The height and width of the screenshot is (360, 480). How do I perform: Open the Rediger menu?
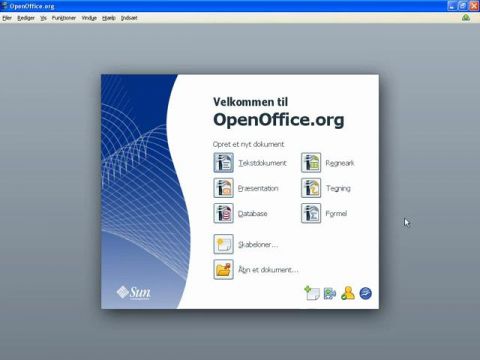(x=26, y=18)
